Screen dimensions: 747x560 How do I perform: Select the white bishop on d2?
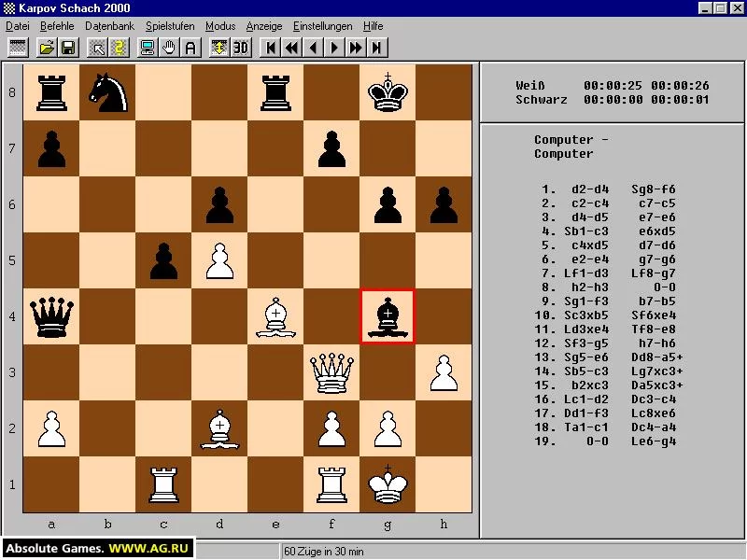tap(219, 428)
